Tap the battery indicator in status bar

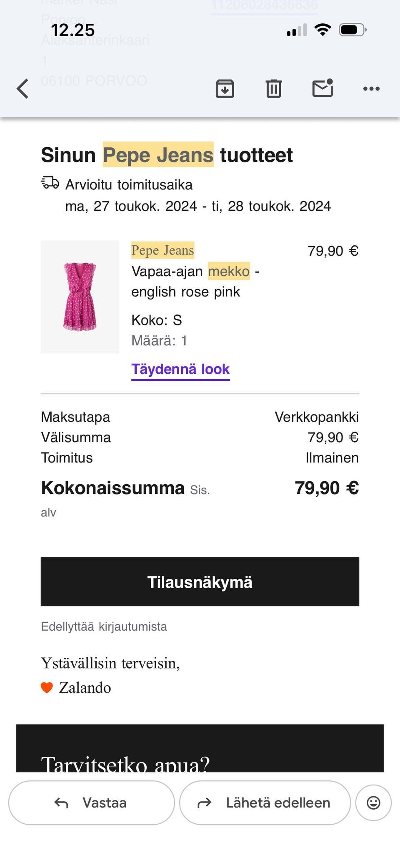pyautogui.click(x=352, y=30)
